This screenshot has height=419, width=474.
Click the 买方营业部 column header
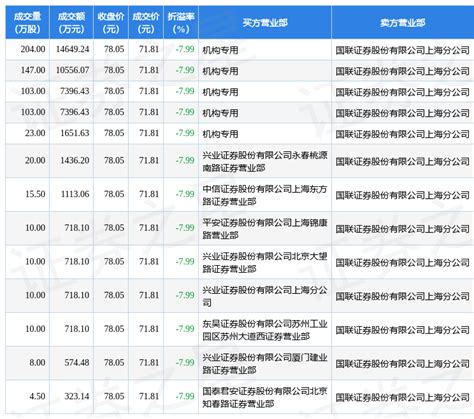(x=265, y=23)
